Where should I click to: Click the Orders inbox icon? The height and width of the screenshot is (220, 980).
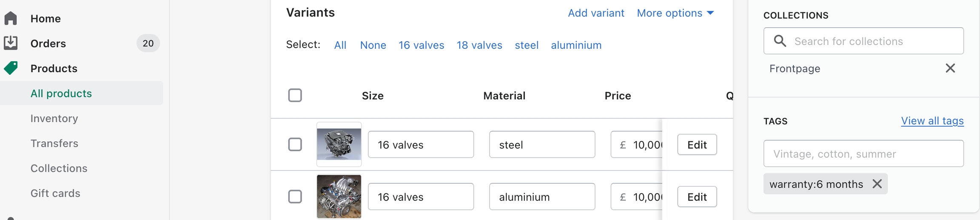coord(11,43)
